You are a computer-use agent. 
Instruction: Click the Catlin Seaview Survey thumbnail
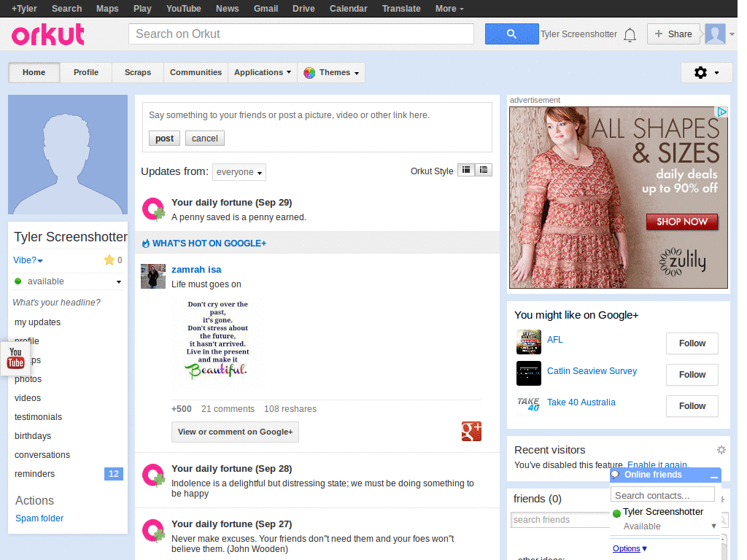click(529, 373)
